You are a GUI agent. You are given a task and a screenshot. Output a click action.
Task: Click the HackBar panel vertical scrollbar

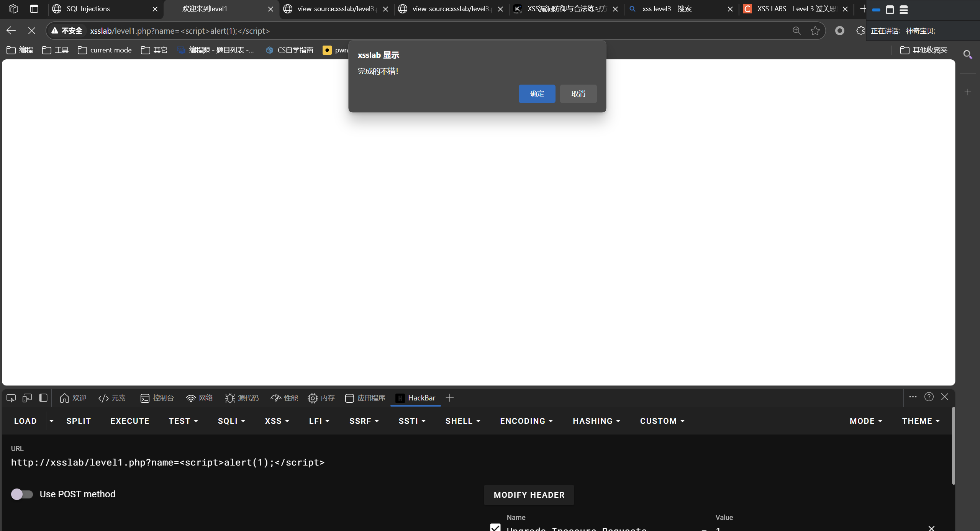point(953,446)
